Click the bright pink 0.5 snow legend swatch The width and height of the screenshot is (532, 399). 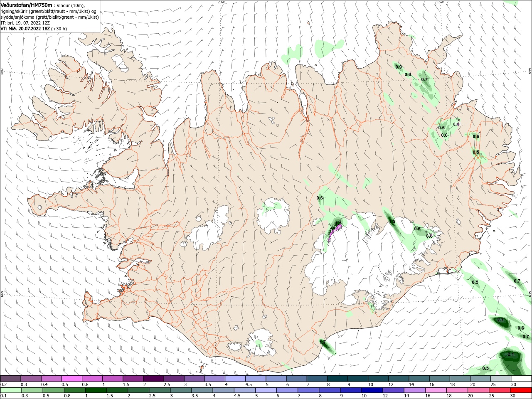tap(71, 379)
